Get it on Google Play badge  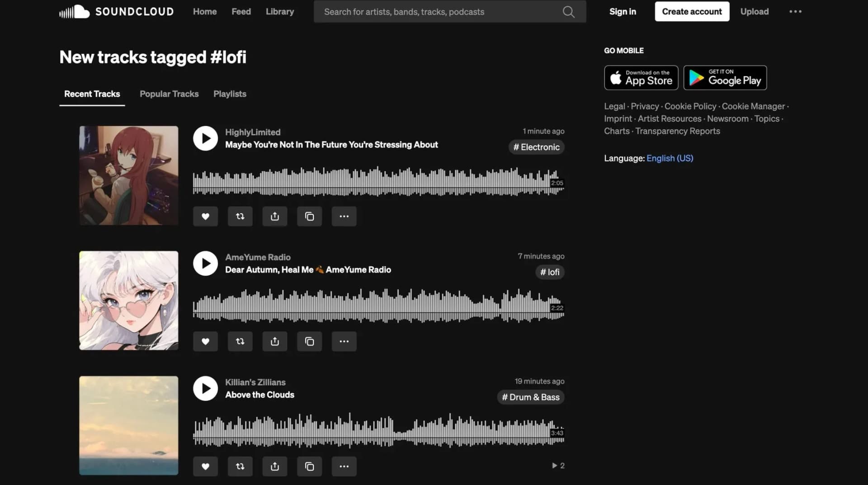coord(725,78)
